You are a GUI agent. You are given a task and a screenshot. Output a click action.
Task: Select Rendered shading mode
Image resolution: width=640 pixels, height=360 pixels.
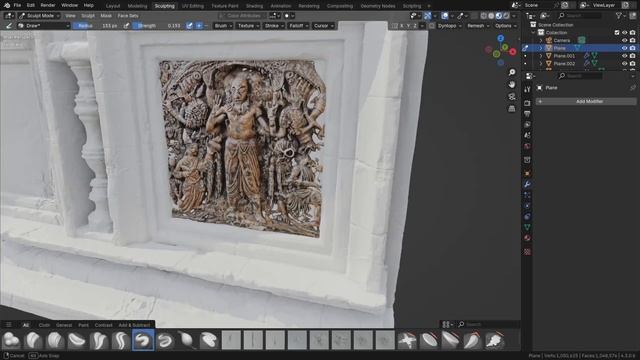(507, 16)
